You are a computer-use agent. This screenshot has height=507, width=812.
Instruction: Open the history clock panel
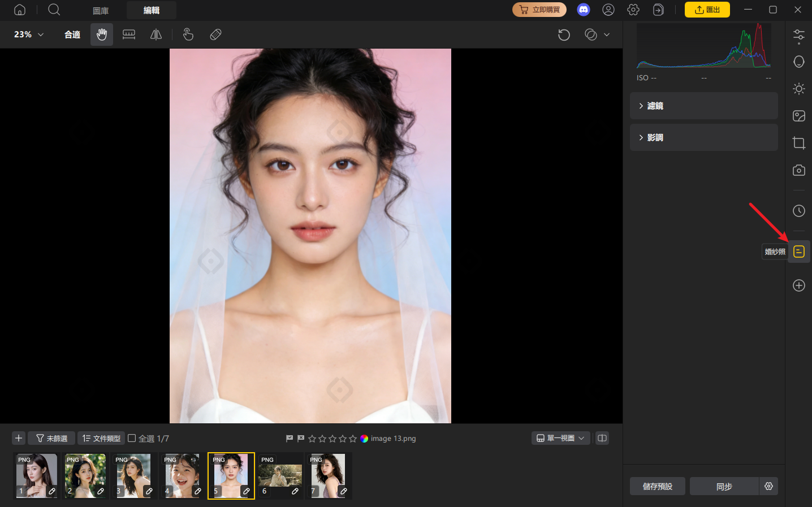tap(799, 211)
